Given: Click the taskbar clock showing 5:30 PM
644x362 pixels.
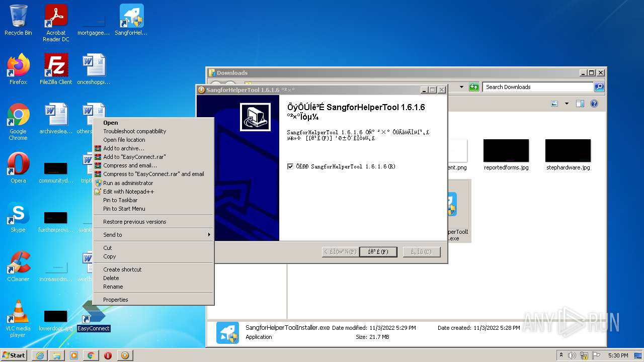Looking at the screenshot, I should [618, 355].
